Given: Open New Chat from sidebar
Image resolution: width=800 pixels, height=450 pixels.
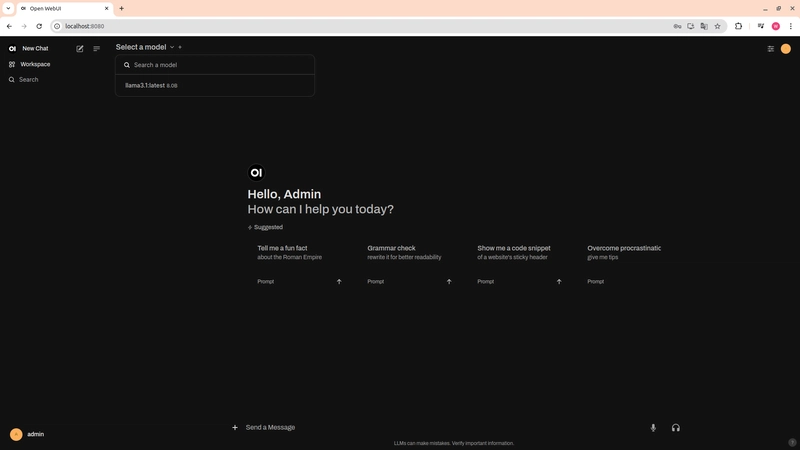Looking at the screenshot, I should click(35, 48).
